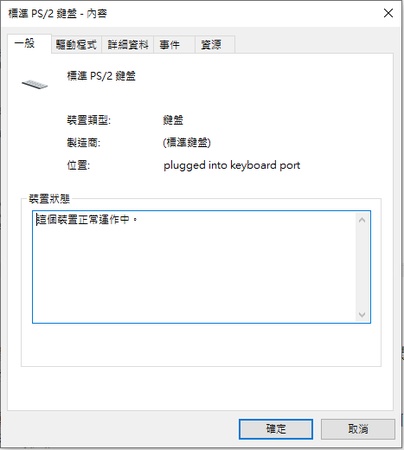Screen dimensions: 404x450
Task: Click the keyboard device icon
Action: coord(35,84)
